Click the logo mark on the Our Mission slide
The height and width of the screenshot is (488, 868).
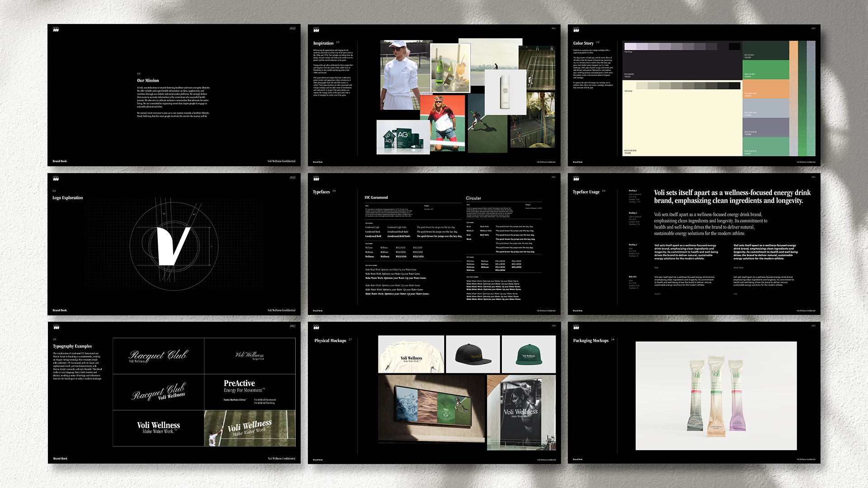[56, 29]
